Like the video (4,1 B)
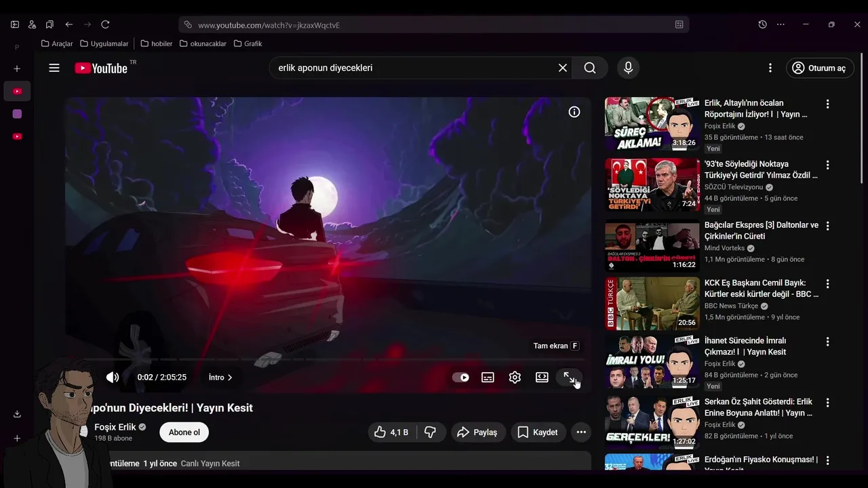 [391, 432]
